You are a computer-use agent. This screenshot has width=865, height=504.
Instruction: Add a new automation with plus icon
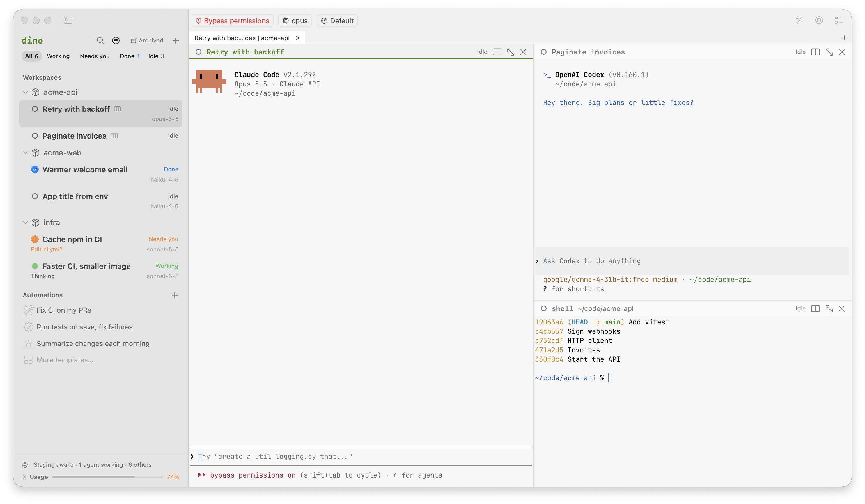click(175, 295)
